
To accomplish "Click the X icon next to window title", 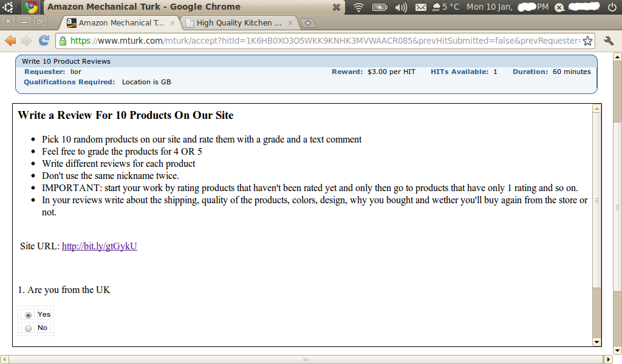I will click(x=336, y=7).
